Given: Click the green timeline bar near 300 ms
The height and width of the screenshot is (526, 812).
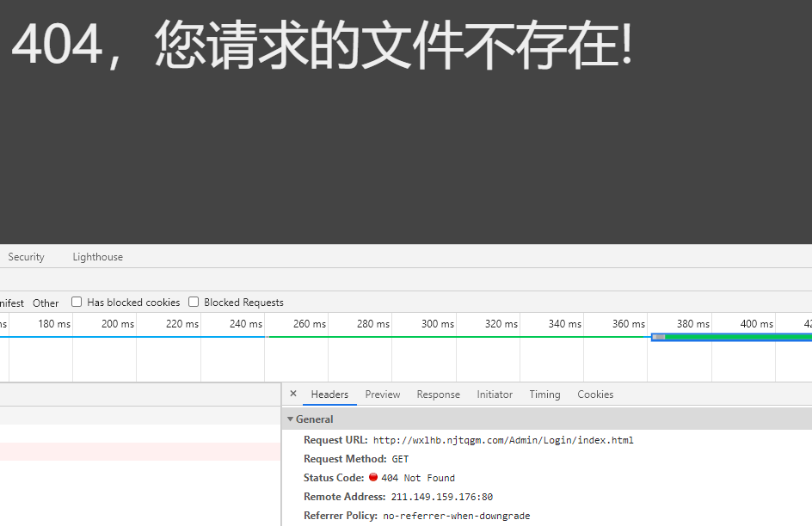Looking at the screenshot, I should tap(439, 337).
